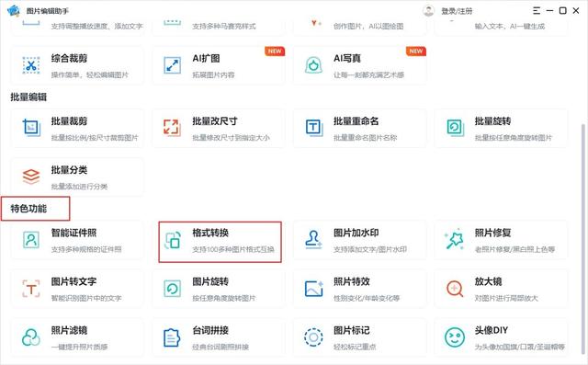Open the 批量裁剪 crop icon
588x365 pixels.
[x=31, y=128]
